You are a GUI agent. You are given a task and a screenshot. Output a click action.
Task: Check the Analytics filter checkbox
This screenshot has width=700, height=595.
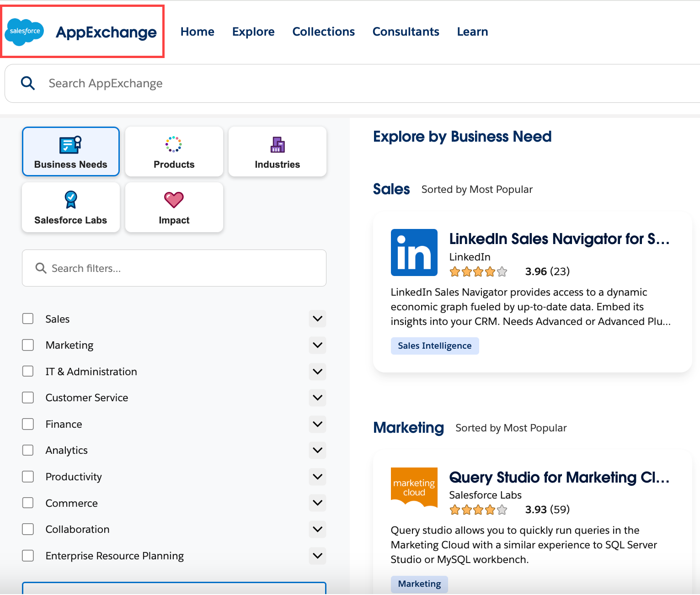pyautogui.click(x=28, y=450)
